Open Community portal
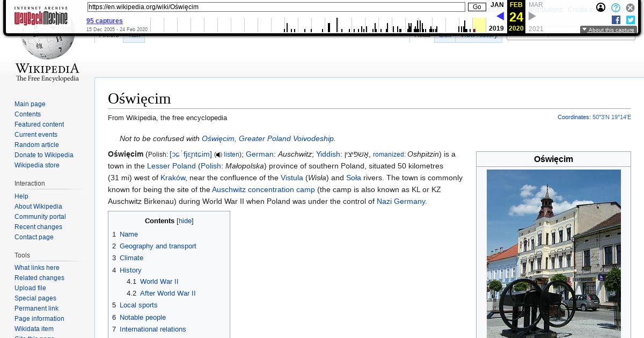Screen dimensions: 644x338 point(40,217)
